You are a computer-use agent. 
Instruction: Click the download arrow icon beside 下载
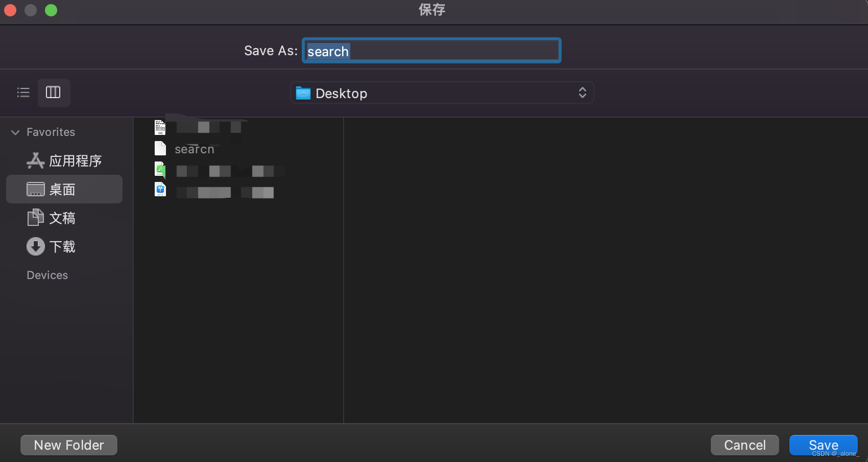(36, 246)
